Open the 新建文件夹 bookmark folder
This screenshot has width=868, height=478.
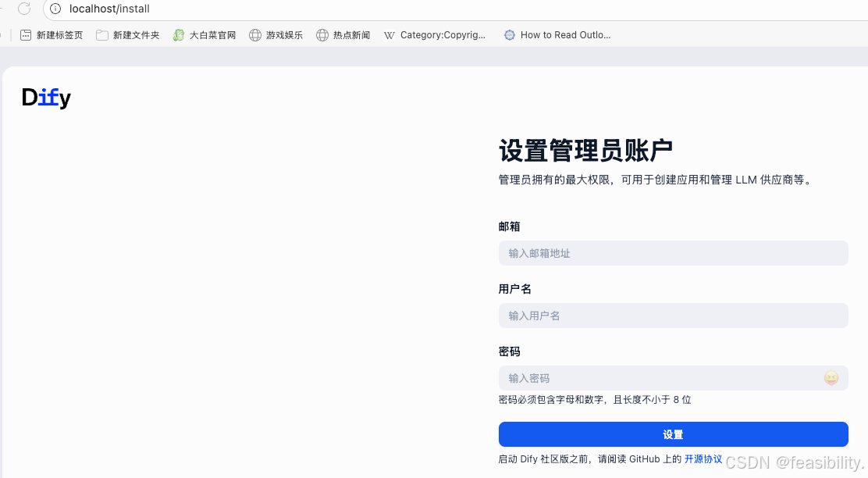click(x=128, y=35)
